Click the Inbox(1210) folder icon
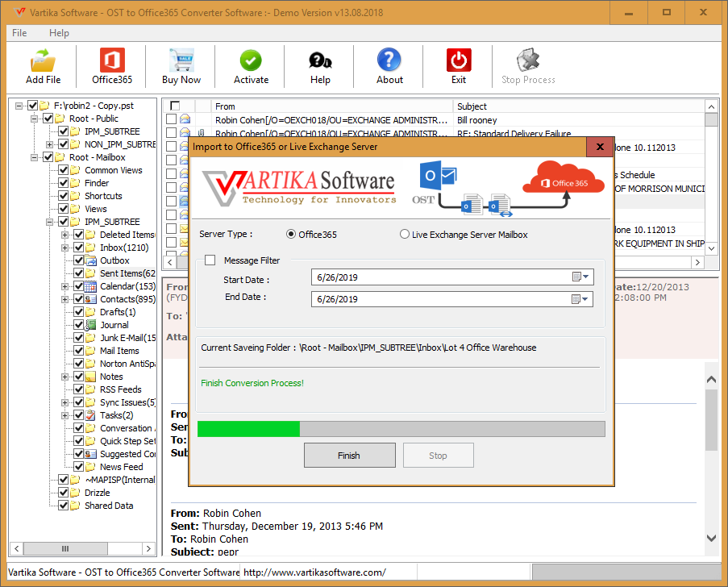 pyautogui.click(x=91, y=248)
